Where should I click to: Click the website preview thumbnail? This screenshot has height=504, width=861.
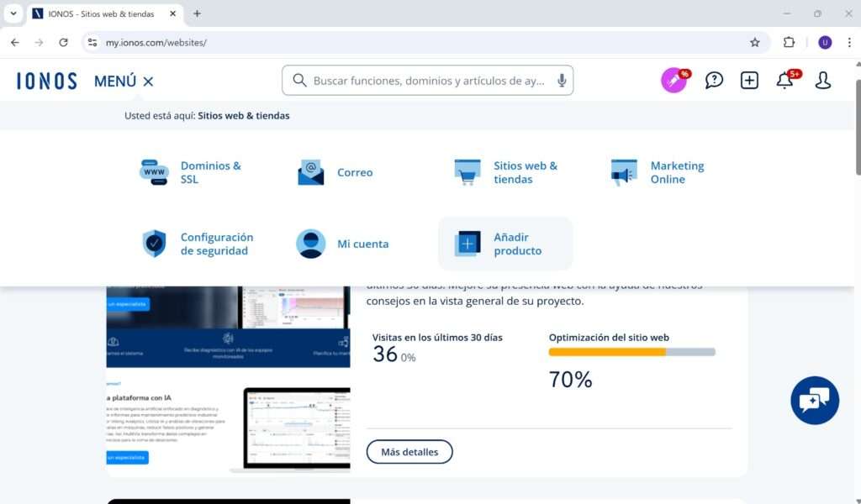tap(229, 380)
